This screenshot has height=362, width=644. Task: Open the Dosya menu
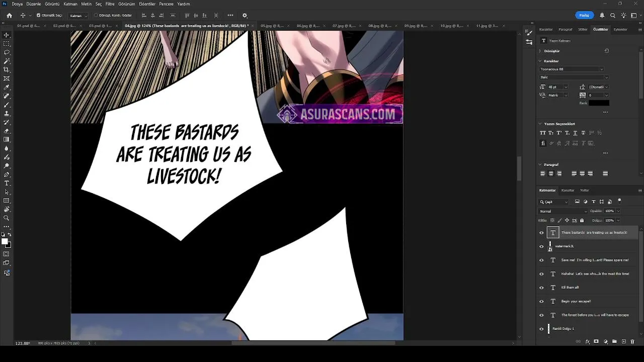(x=17, y=4)
